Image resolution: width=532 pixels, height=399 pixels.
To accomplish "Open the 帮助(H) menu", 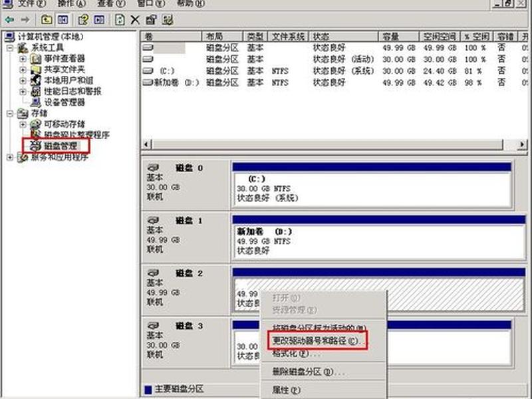I will (191, 4).
